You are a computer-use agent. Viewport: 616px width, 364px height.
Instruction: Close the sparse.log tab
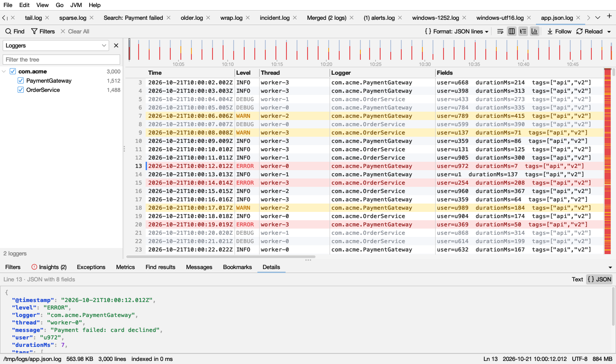click(x=92, y=18)
